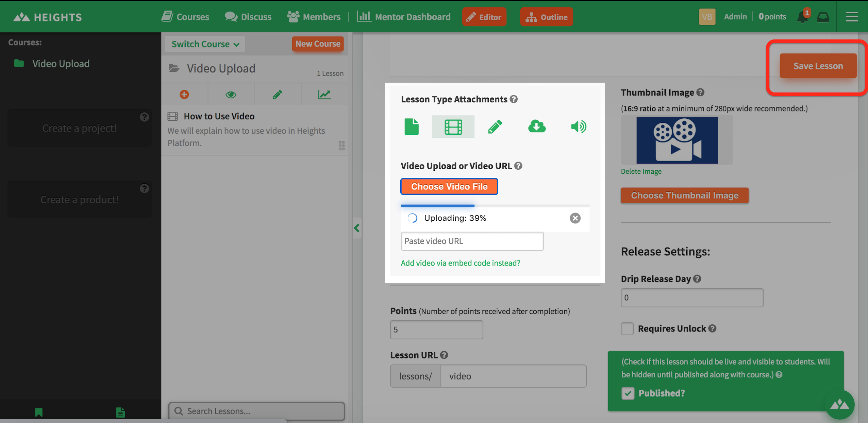Open the How to Use Video lesson
The image size is (868, 423).
tap(219, 116)
